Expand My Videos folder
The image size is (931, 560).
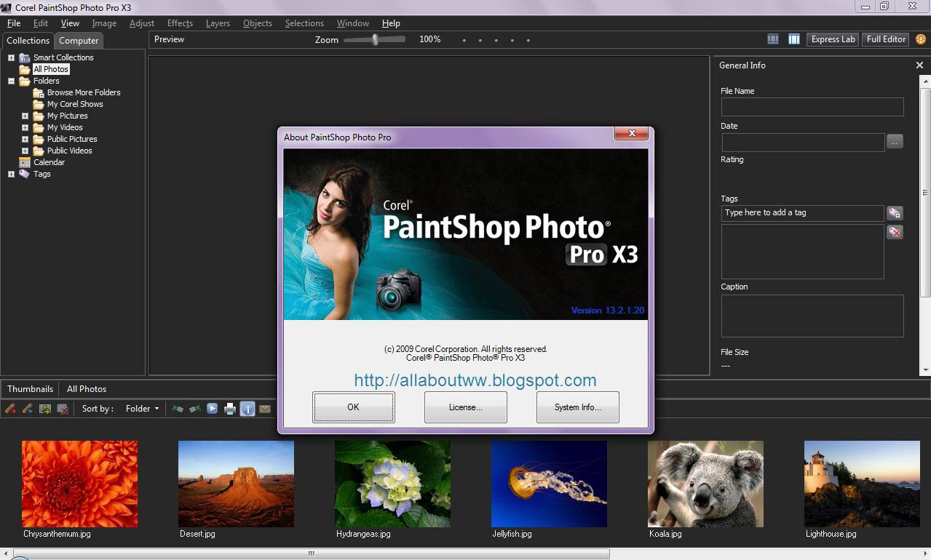[x=25, y=127]
